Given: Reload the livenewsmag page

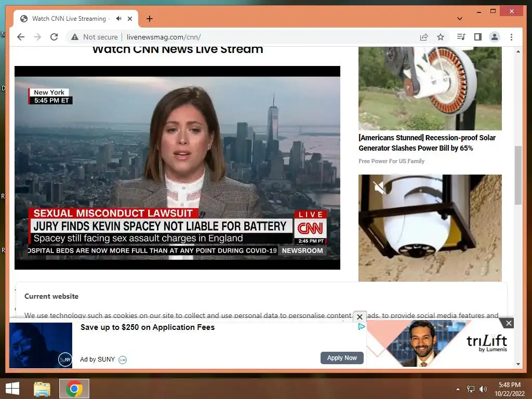Looking at the screenshot, I should [x=54, y=37].
